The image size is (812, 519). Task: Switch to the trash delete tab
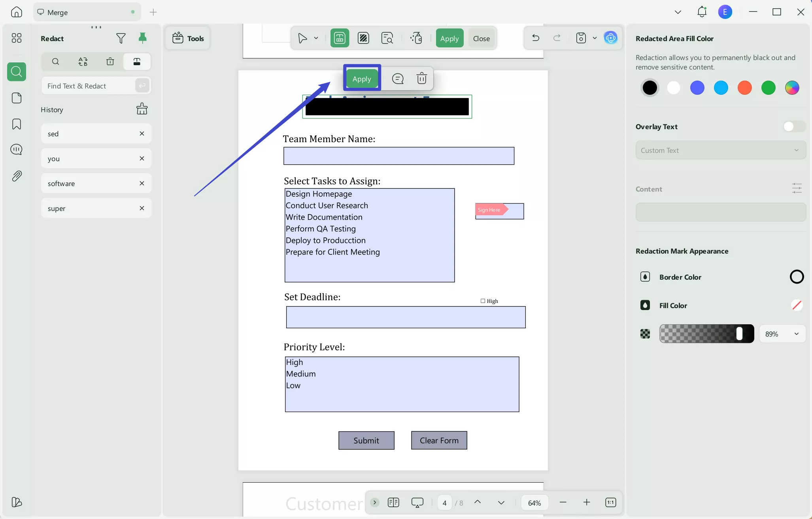pos(110,62)
